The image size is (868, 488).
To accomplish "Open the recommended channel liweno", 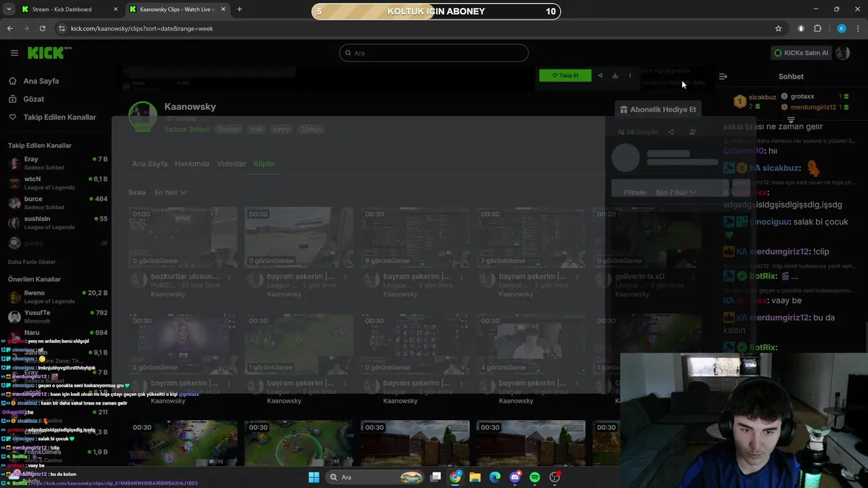I will pos(58,296).
